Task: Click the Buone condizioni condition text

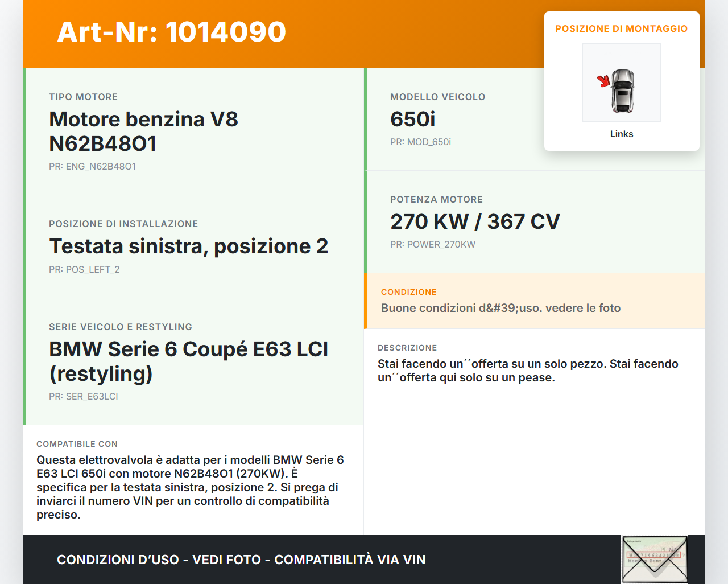Action: click(501, 308)
